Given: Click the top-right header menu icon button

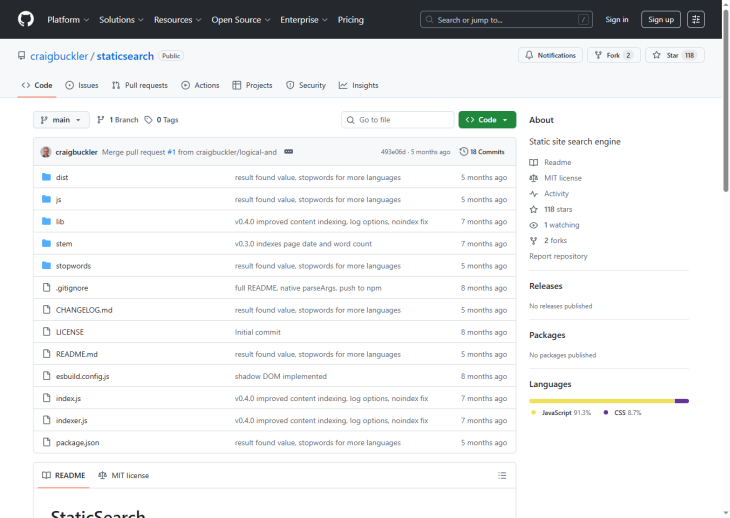Looking at the screenshot, I should pos(696,19).
